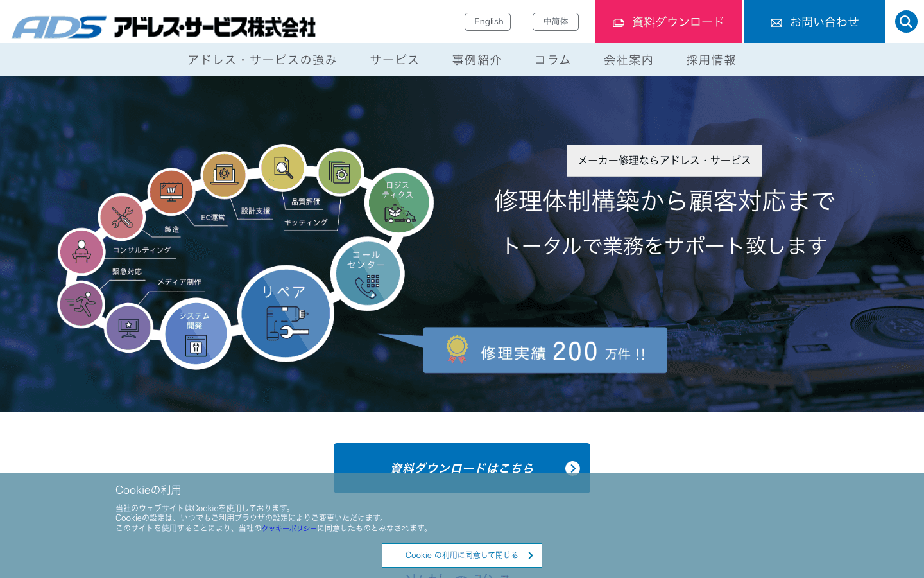
Task: Click the リペア repair circle icon
Action: [286, 313]
